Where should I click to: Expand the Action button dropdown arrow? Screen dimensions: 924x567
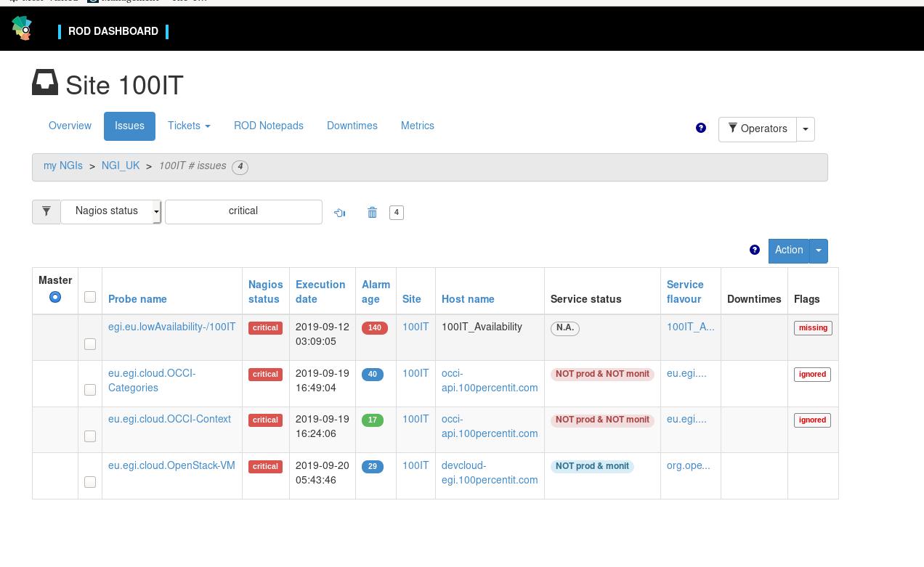(x=818, y=251)
